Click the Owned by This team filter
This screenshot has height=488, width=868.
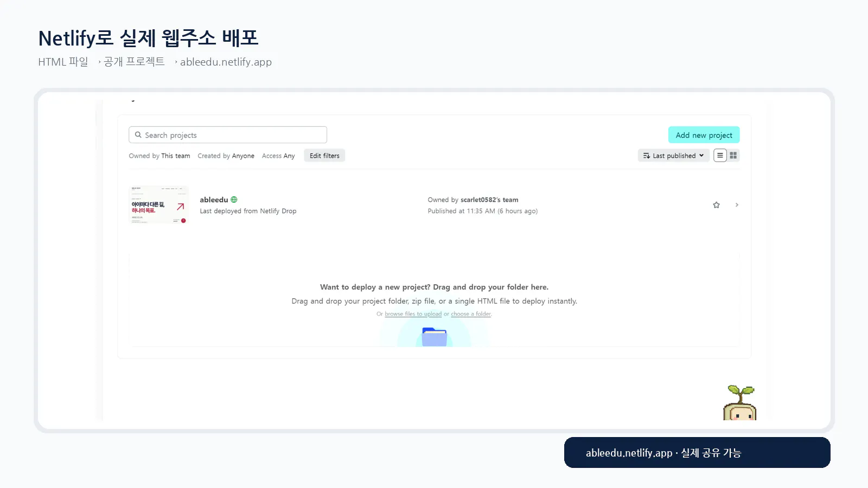click(x=159, y=156)
